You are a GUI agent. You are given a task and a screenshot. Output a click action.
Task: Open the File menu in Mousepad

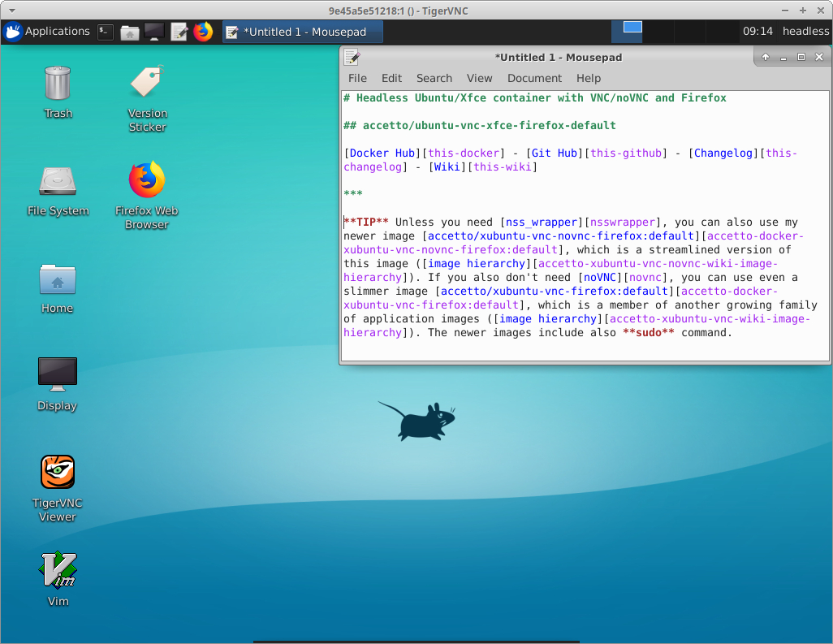357,78
